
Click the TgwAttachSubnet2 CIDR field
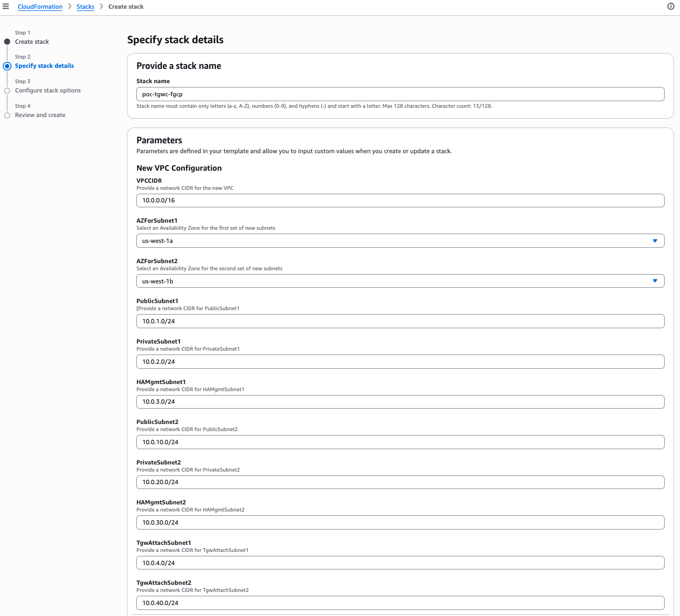[x=400, y=603]
